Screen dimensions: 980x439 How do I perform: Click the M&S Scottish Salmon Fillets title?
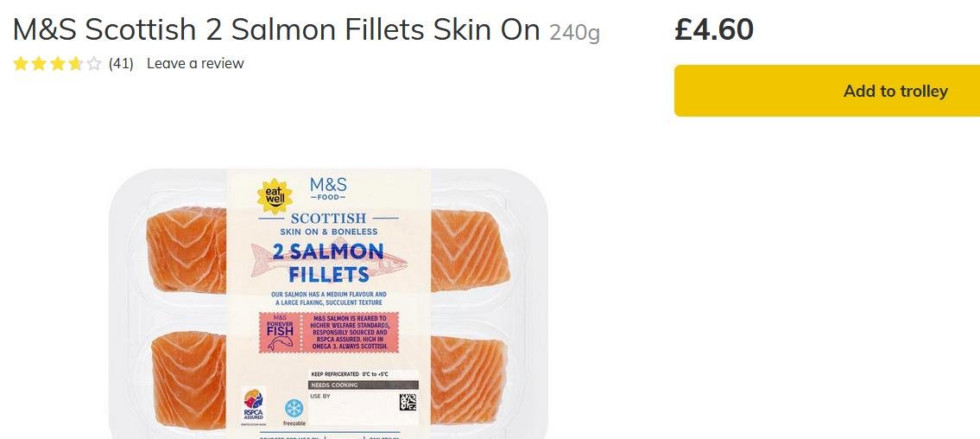click(x=276, y=29)
